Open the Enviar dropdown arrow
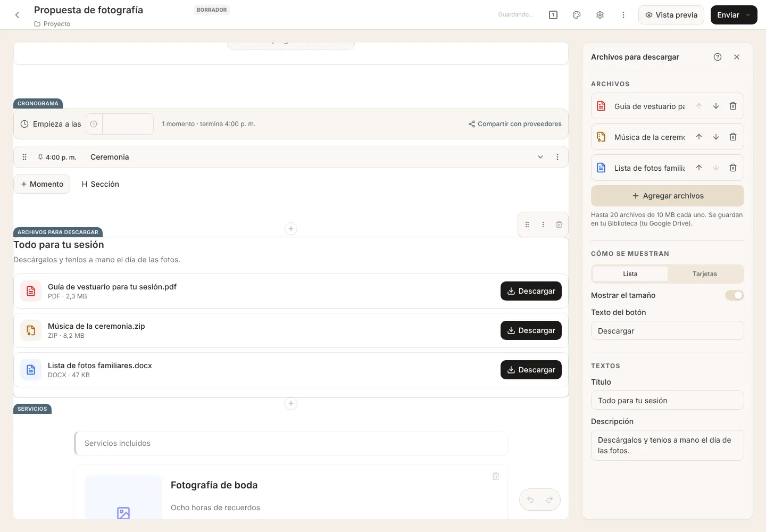 tap(748, 15)
